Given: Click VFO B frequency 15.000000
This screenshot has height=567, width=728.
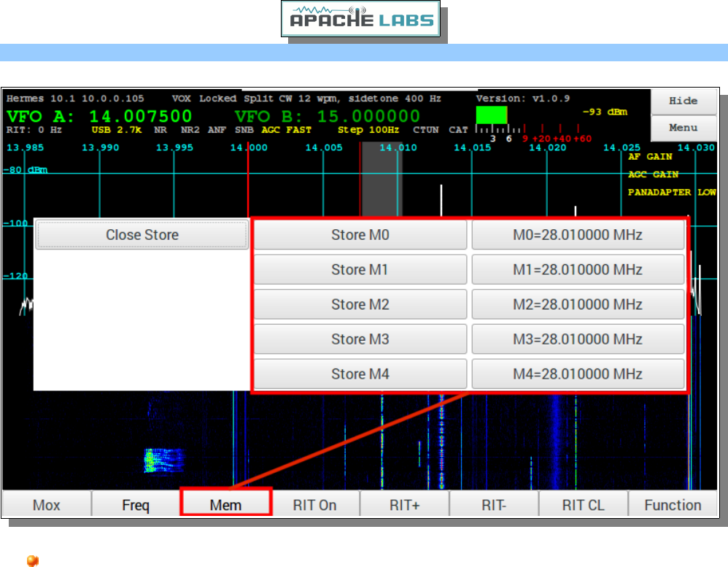Looking at the screenshot, I should (x=368, y=116).
